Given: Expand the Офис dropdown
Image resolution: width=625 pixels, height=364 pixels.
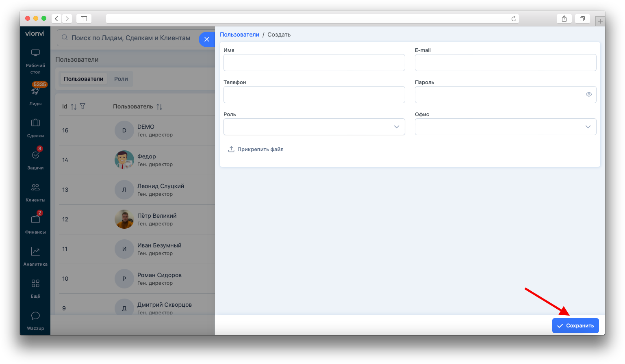Looking at the screenshot, I should pyautogui.click(x=588, y=127).
